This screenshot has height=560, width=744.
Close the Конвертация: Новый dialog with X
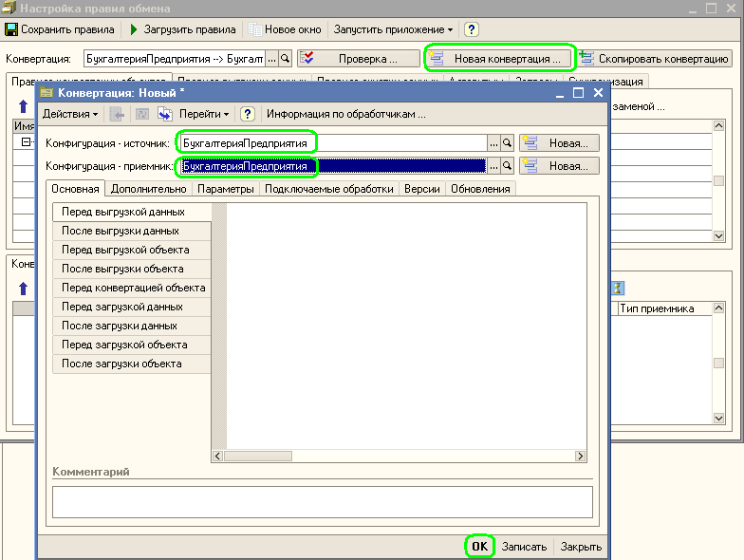coord(598,93)
